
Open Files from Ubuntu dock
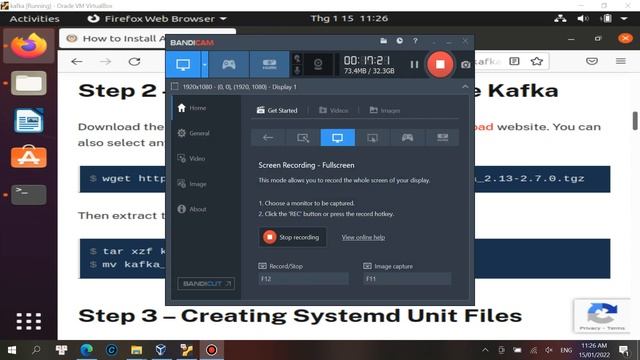point(29,83)
